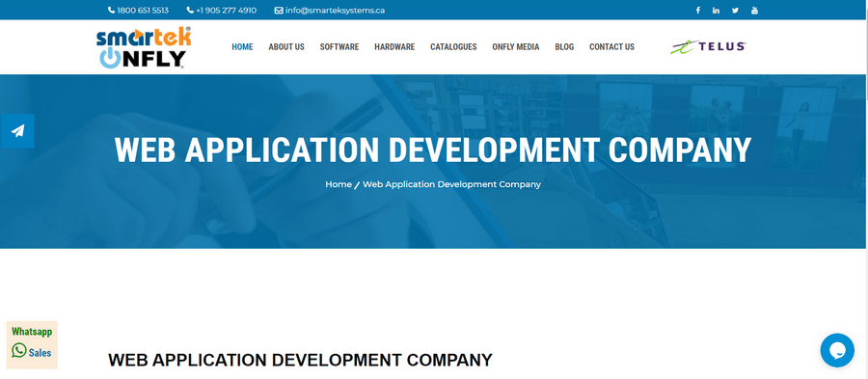The image size is (868, 379).
Task: Open the CATALOGUES menu
Action: (453, 47)
